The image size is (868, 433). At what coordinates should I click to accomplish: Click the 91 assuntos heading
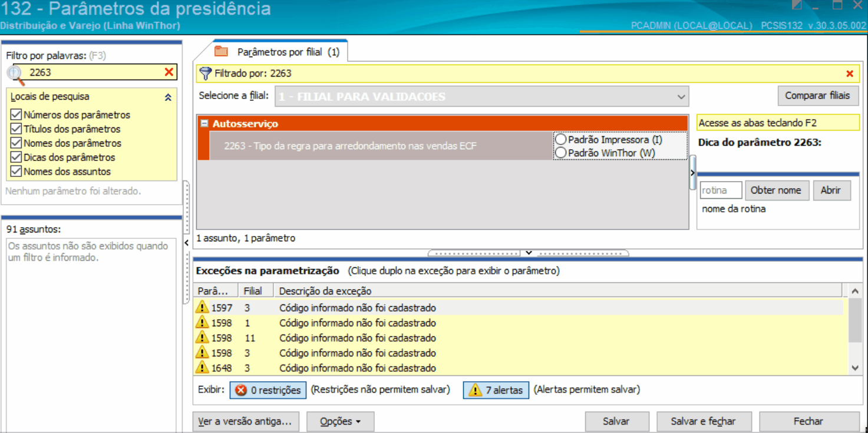pyautogui.click(x=34, y=229)
